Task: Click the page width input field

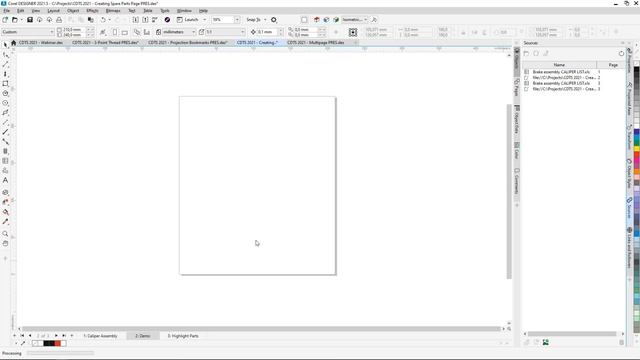Action: (x=74, y=29)
